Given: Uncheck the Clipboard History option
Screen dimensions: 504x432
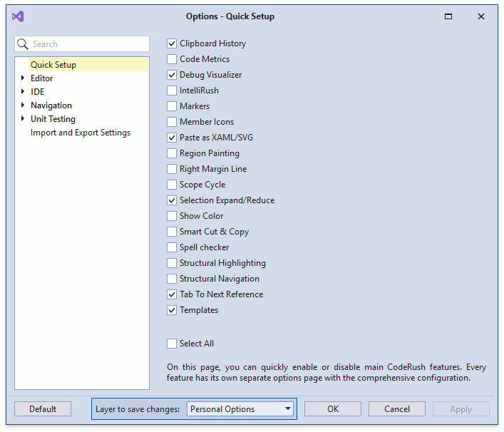Looking at the screenshot, I should (x=172, y=43).
